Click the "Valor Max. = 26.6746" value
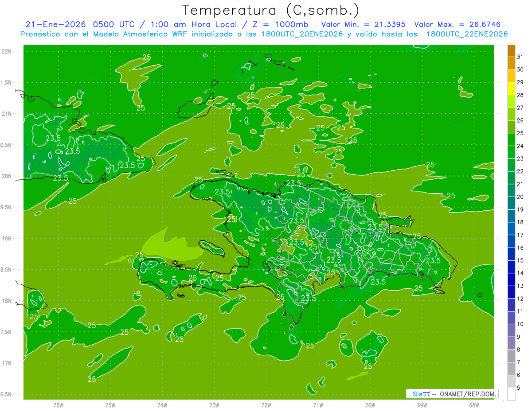 tap(457, 24)
